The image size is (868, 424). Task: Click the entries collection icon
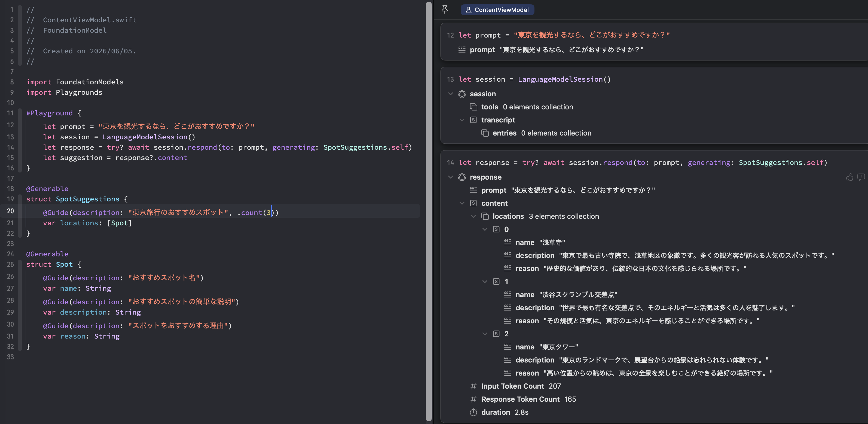(x=485, y=133)
